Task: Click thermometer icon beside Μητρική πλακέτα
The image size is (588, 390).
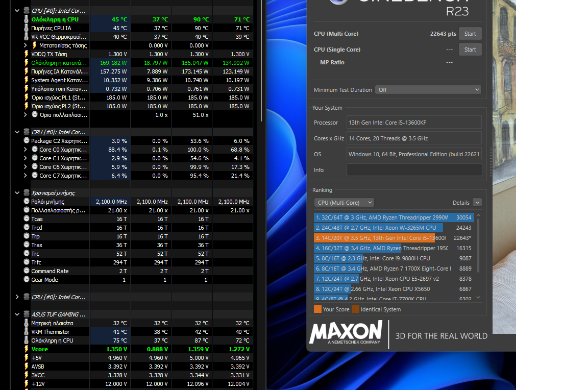Action: click(26, 323)
